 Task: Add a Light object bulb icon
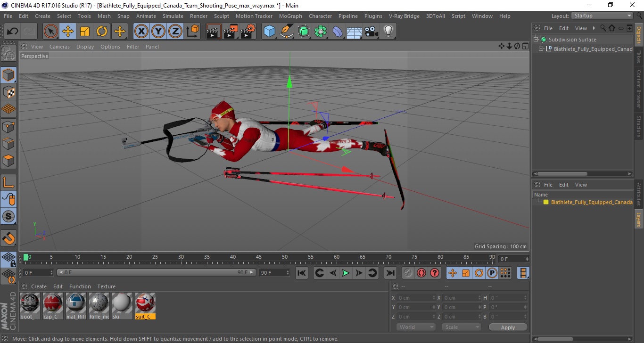[x=388, y=32]
